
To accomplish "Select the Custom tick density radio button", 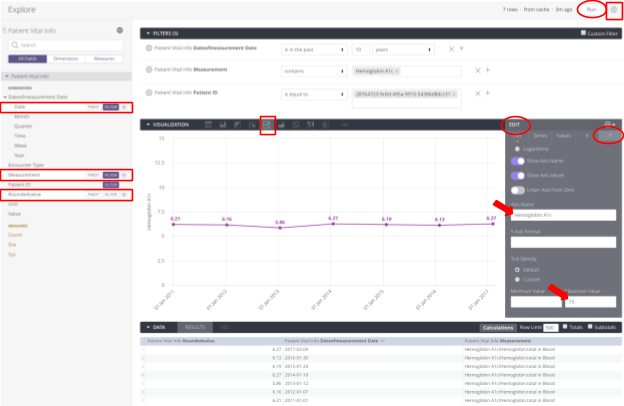I will point(517,277).
